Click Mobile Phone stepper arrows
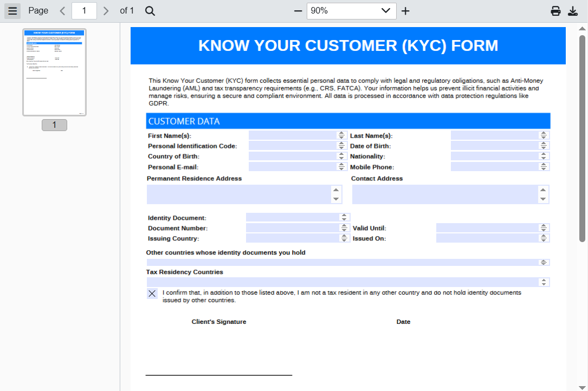This screenshot has width=588, height=391. click(544, 166)
